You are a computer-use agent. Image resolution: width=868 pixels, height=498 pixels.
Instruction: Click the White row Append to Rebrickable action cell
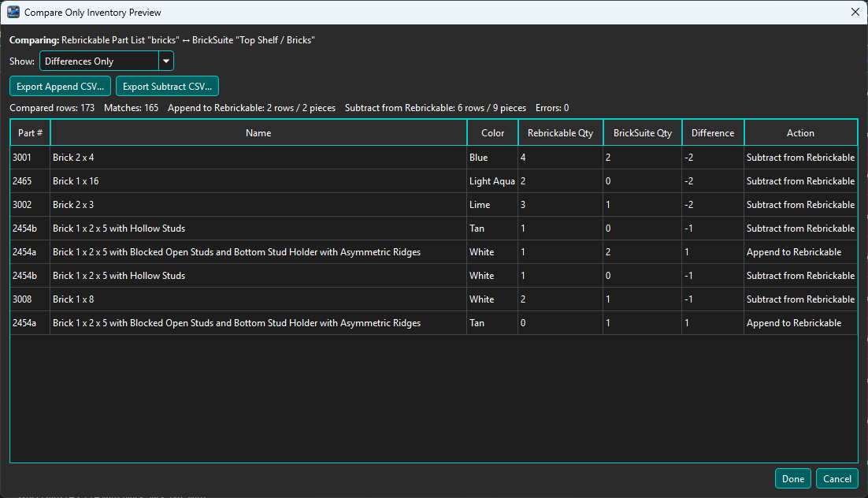800,252
